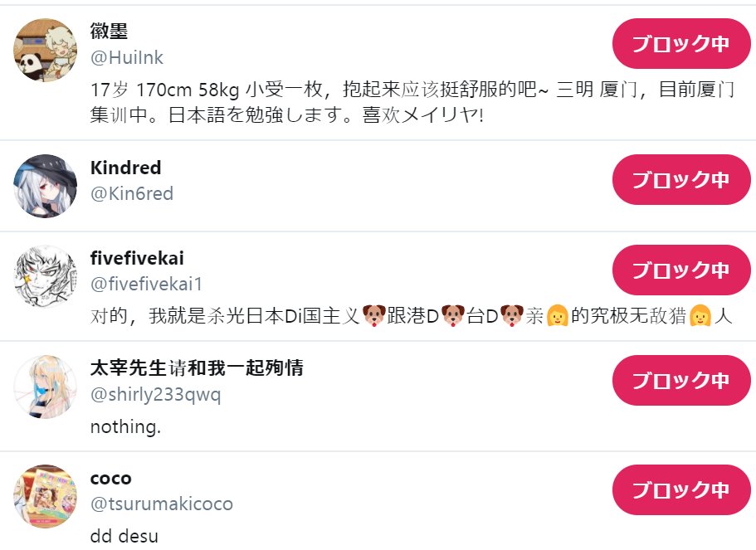Image resolution: width=756 pixels, height=550 pixels.
Task: Unblock 徽墨 with the ブロック中 button
Action: click(681, 44)
